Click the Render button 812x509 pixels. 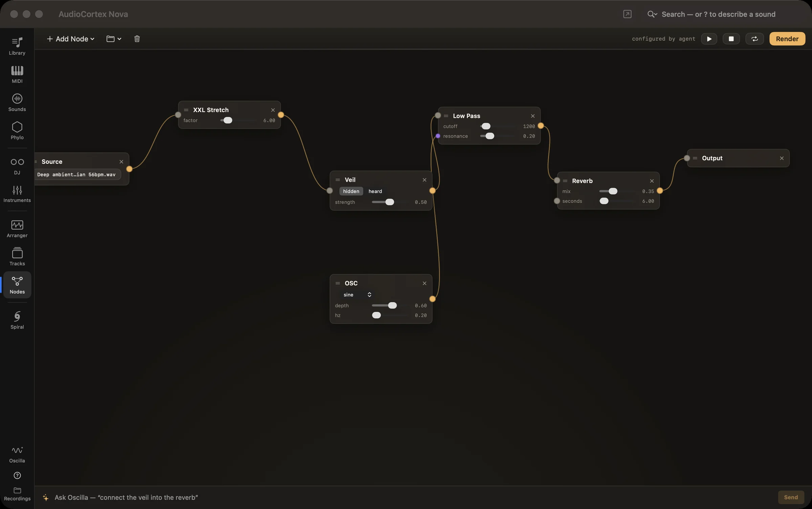[x=787, y=39]
